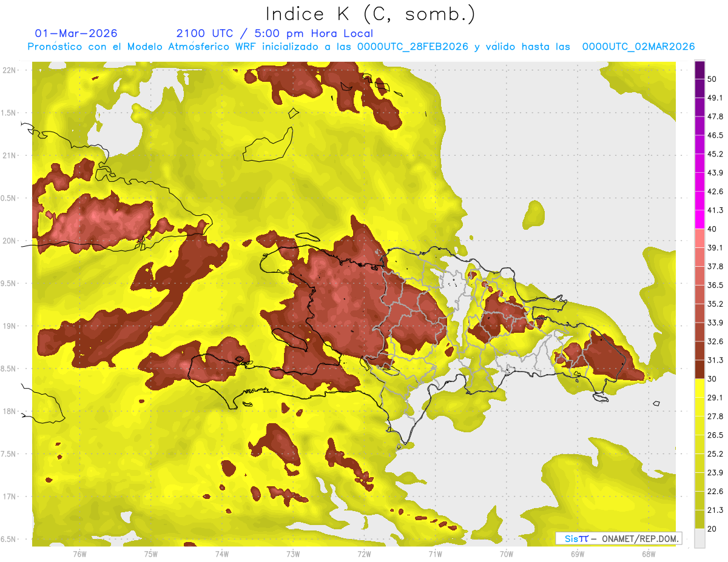Viewport: 728px width, 562px height.
Task: Click the '39.1' colorbar value
Action: point(715,247)
